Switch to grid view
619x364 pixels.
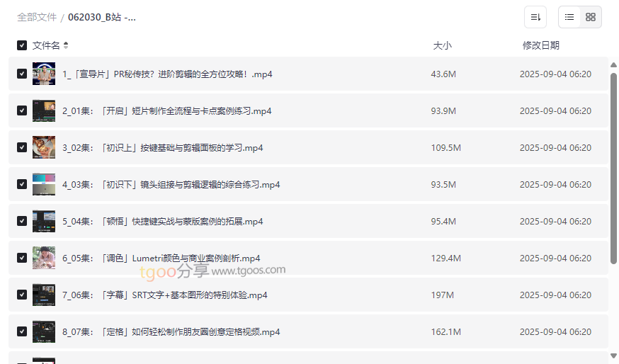point(591,17)
